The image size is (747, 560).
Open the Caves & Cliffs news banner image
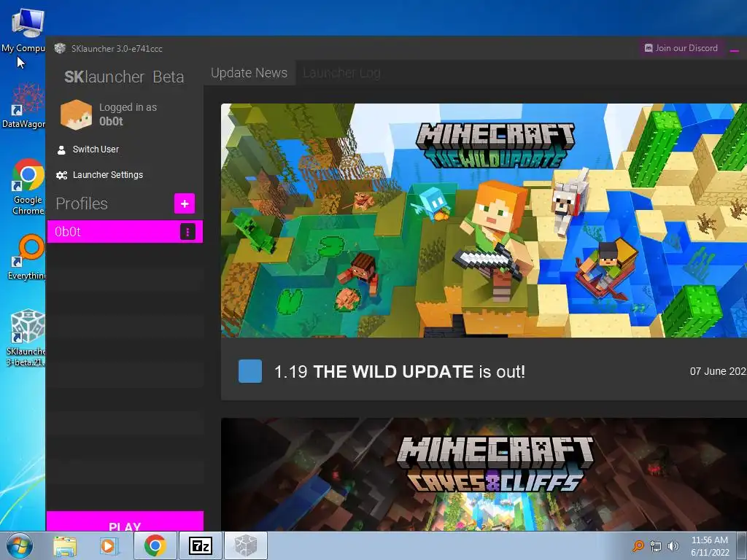point(484,474)
